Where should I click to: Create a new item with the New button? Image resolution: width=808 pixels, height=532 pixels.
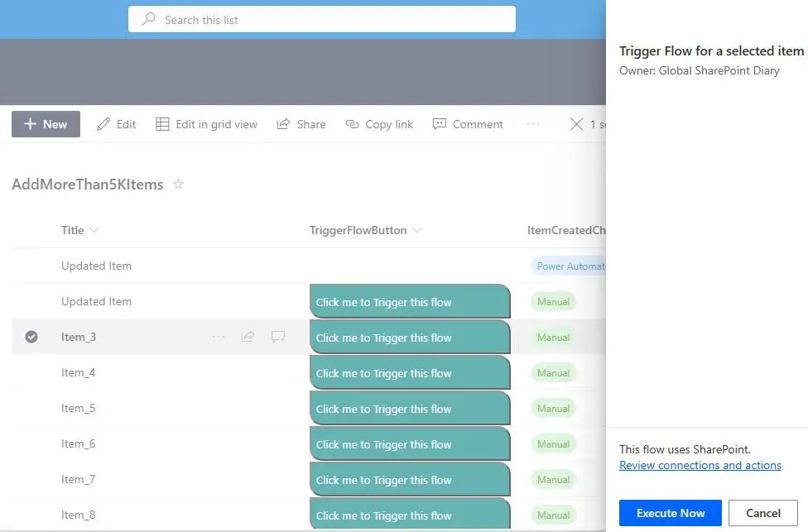(46, 123)
